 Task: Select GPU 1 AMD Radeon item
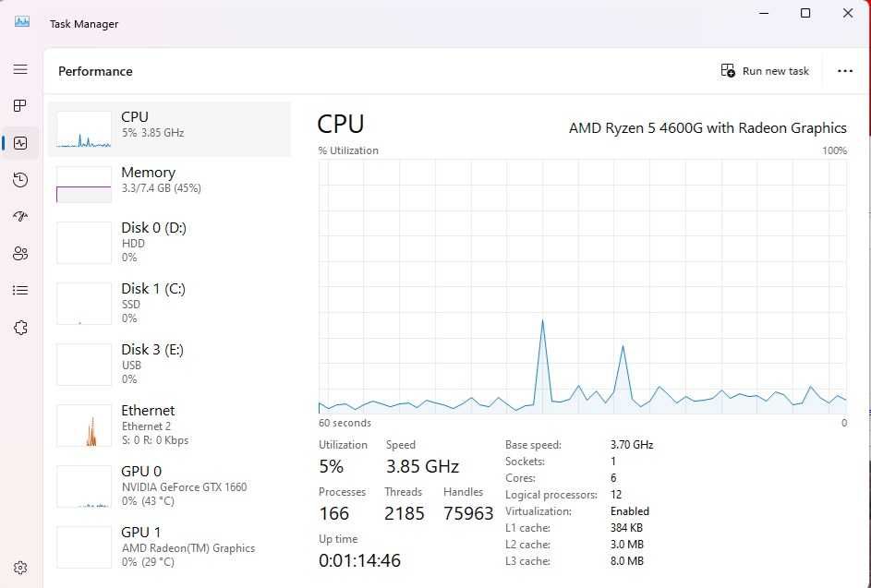click(x=169, y=546)
